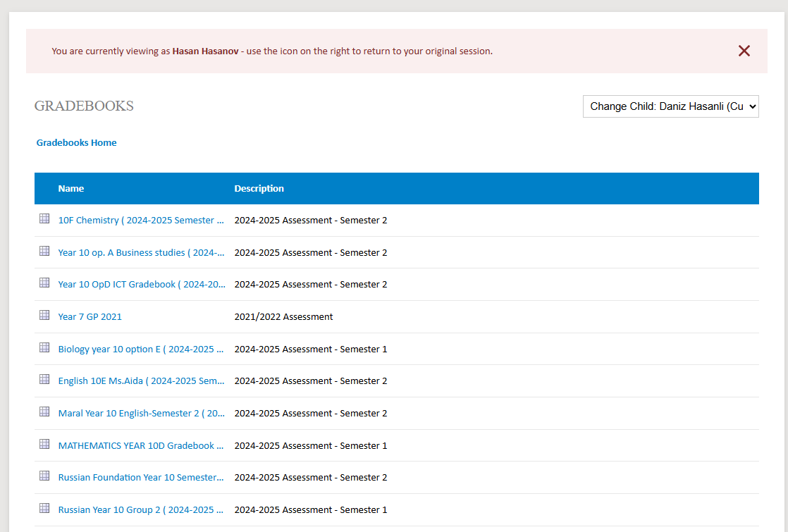Click the Name column header

(71, 188)
